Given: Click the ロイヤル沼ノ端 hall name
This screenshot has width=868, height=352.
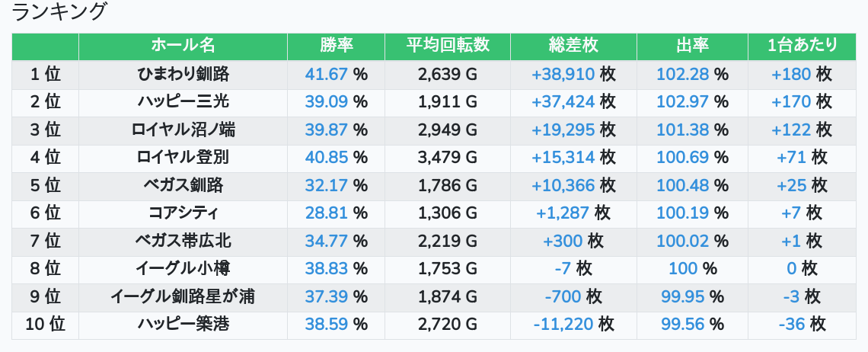Looking at the screenshot, I should click(183, 130).
